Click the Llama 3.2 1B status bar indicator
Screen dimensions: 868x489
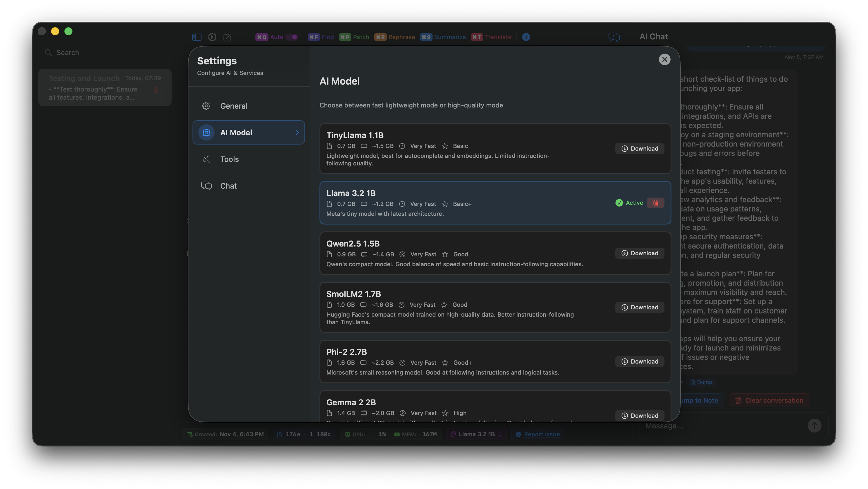tap(476, 434)
